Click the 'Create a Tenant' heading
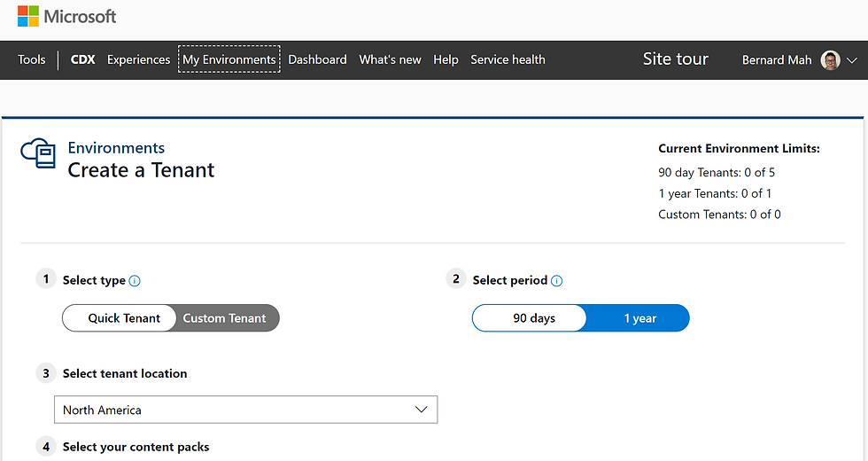Image resolution: width=868 pixels, height=461 pixels. pos(141,170)
